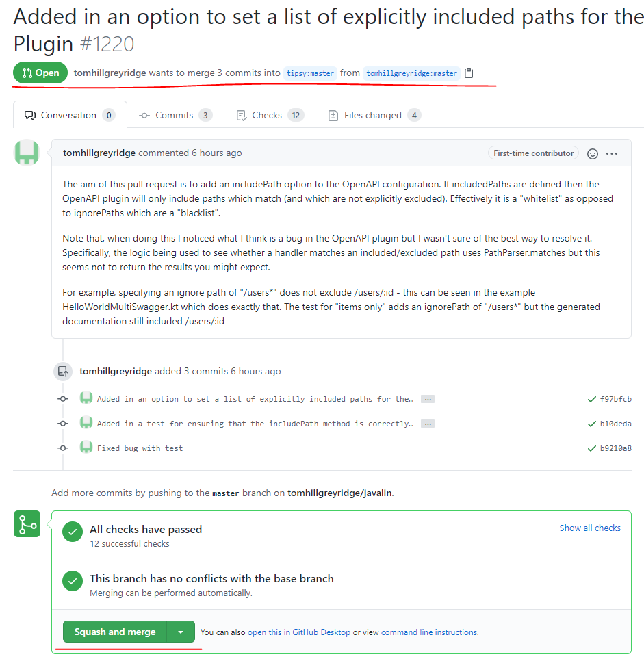644x661 pixels.
Task: Open the Checks tab
Action: pyautogui.click(x=269, y=115)
